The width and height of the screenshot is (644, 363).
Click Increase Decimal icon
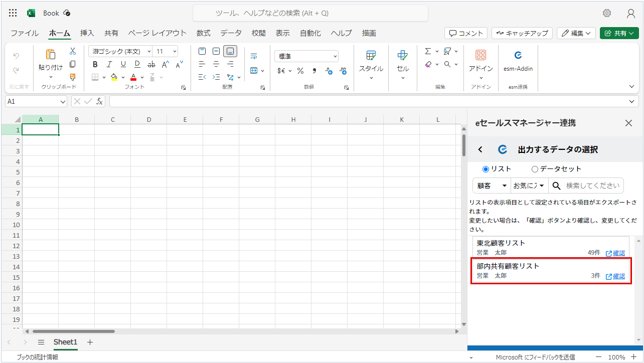coord(329,71)
